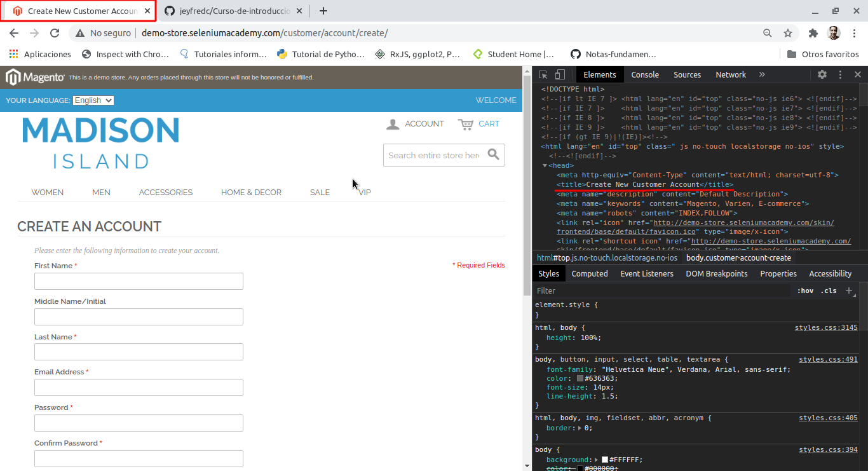Click the #636363 color swatch

[580, 378]
